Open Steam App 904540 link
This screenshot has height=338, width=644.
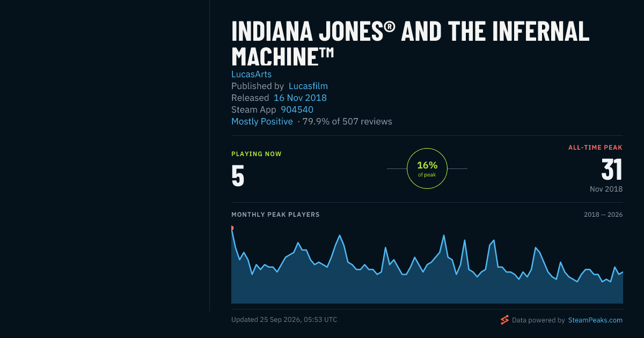click(297, 109)
